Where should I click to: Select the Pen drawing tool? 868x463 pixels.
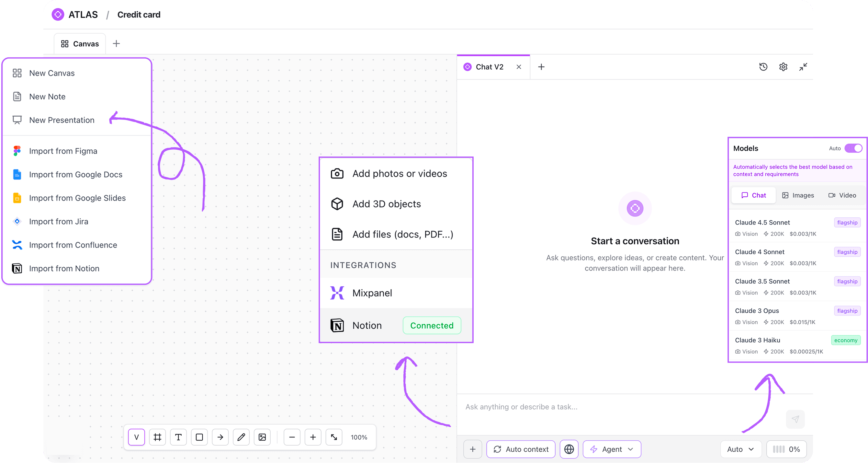coord(241,437)
